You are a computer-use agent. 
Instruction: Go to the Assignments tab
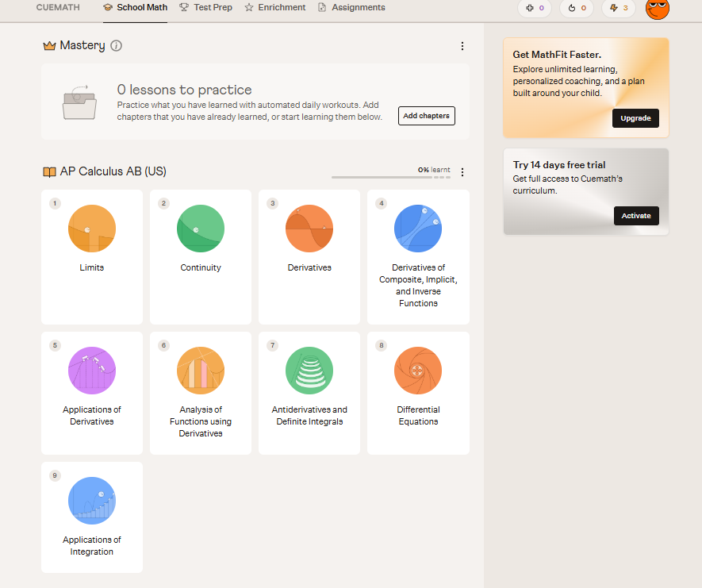click(351, 8)
